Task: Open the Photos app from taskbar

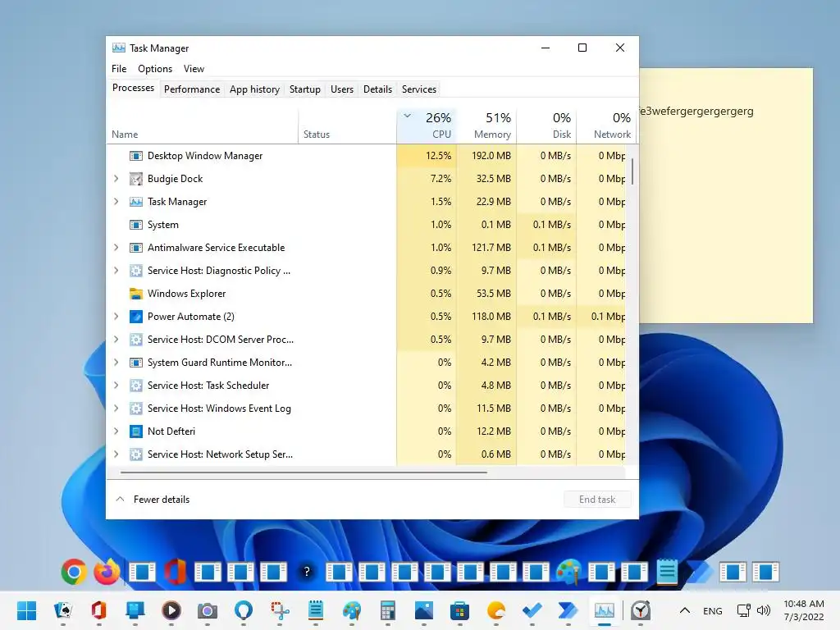Action: (x=424, y=610)
